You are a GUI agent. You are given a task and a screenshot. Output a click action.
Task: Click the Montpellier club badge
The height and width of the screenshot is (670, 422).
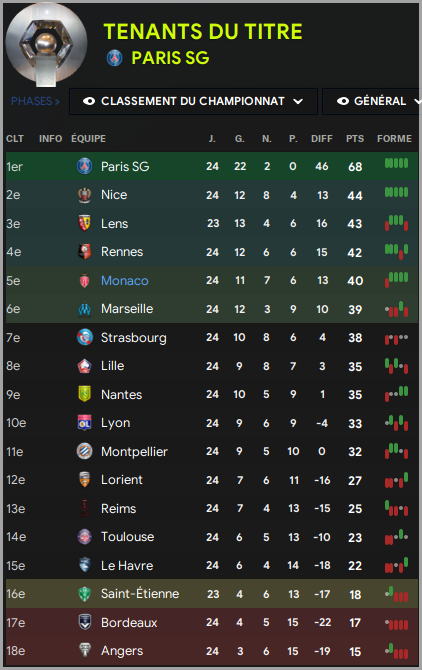coord(85,451)
